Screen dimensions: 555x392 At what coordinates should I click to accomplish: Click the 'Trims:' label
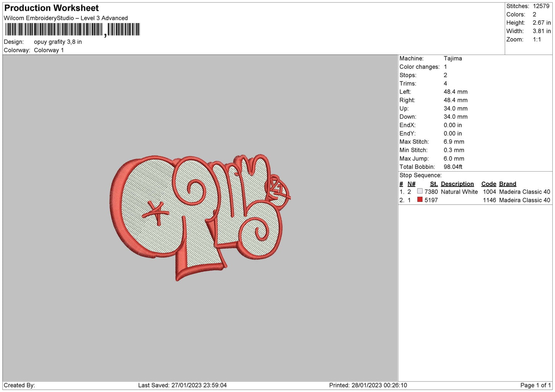(x=408, y=84)
